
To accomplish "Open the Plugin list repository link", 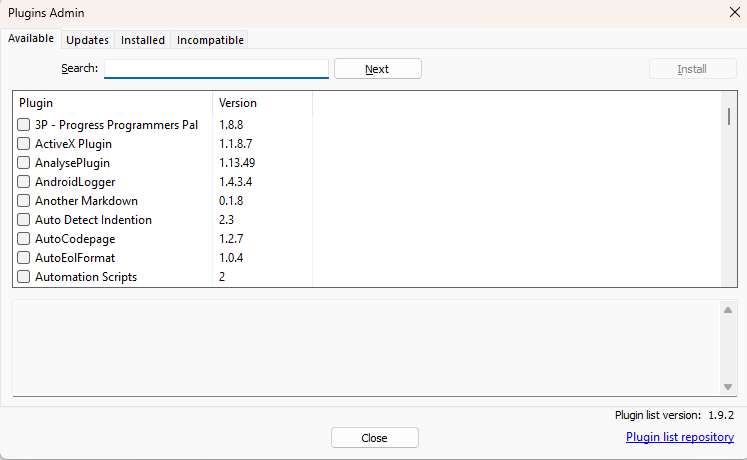I will click(x=679, y=437).
